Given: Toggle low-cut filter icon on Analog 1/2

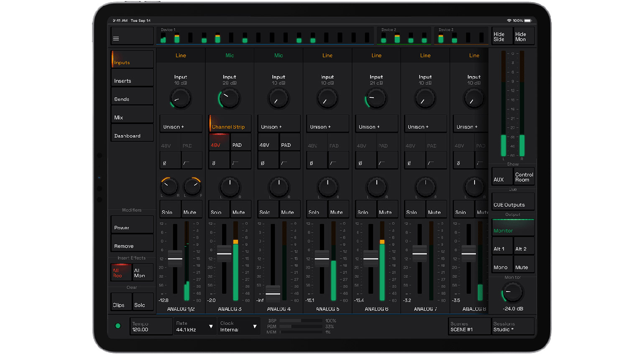Looking at the screenshot, I should [192, 160].
